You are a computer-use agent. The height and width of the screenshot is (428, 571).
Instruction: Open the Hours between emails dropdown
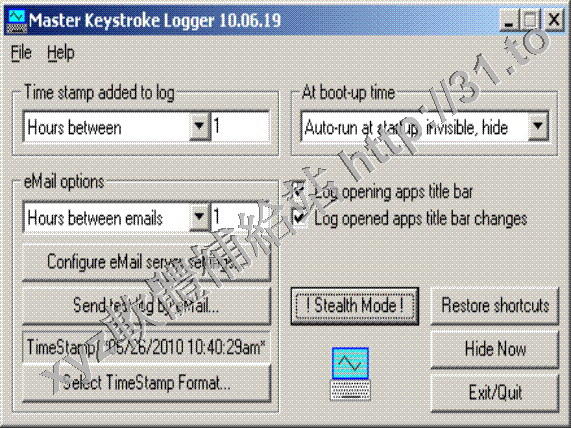pos(199,217)
